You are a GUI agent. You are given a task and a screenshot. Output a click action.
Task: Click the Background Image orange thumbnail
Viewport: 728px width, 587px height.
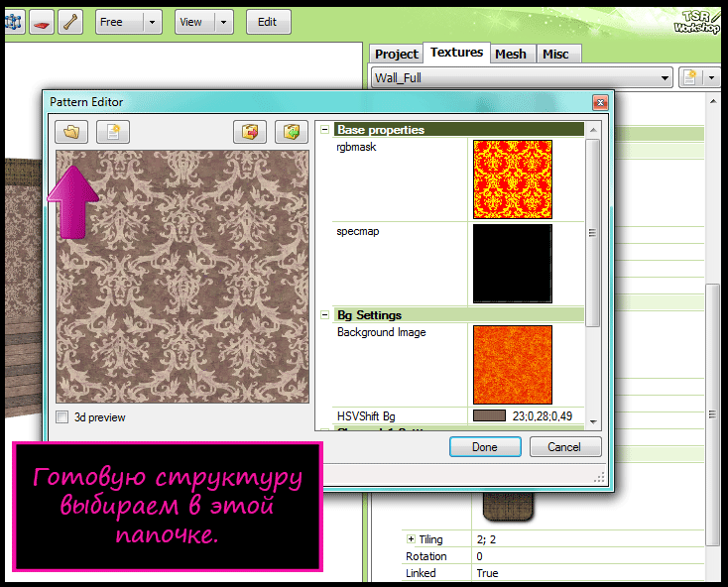(513, 365)
